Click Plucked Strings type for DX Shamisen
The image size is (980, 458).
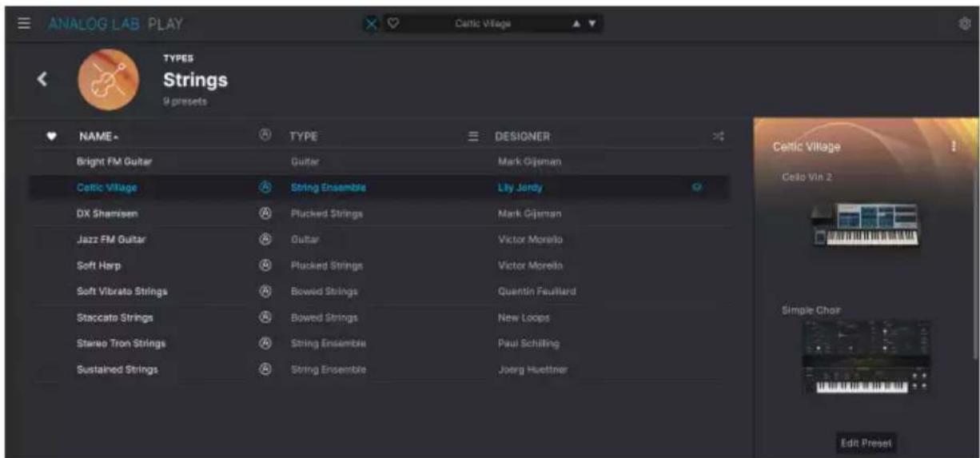327,214
